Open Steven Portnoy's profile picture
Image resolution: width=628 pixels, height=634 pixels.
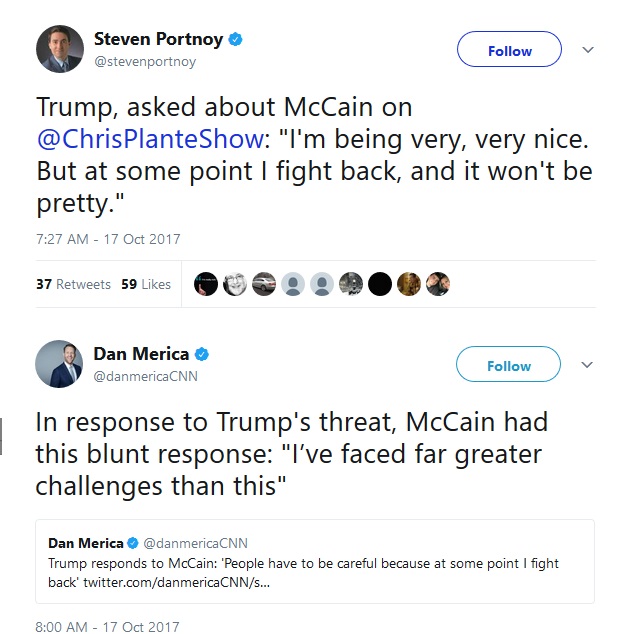pos(59,48)
